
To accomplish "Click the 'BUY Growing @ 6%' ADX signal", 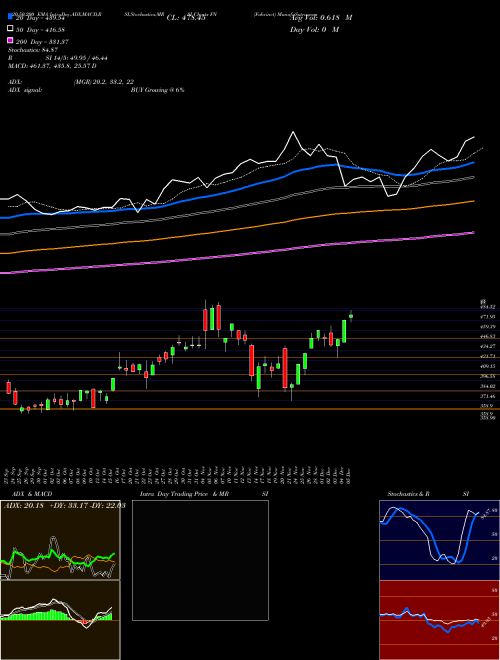I will [157, 90].
